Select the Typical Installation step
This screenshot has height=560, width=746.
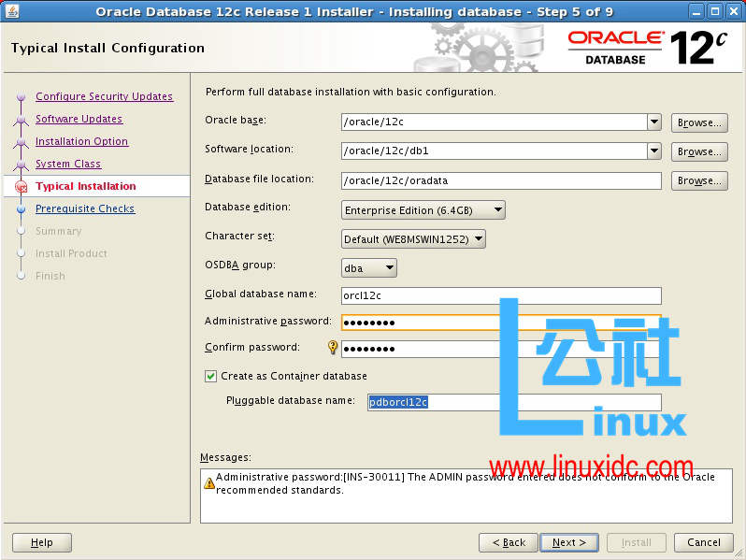(x=86, y=186)
